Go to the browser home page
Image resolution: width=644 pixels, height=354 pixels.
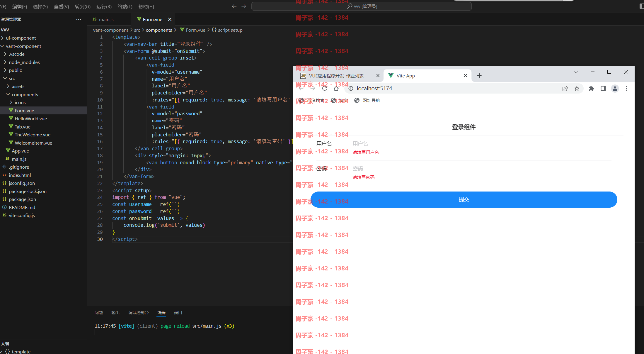pos(336,88)
